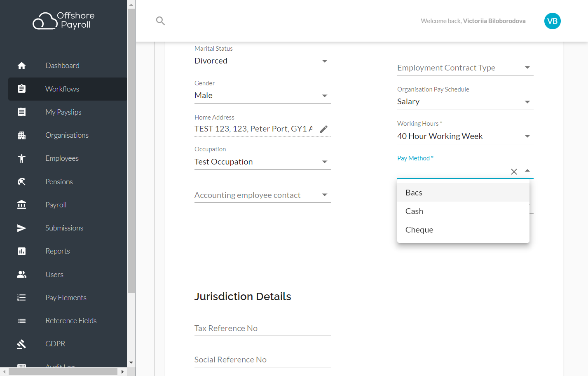Image resolution: width=588 pixels, height=376 pixels.
Task: Go to the Payroll page link
Action: (x=56, y=205)
